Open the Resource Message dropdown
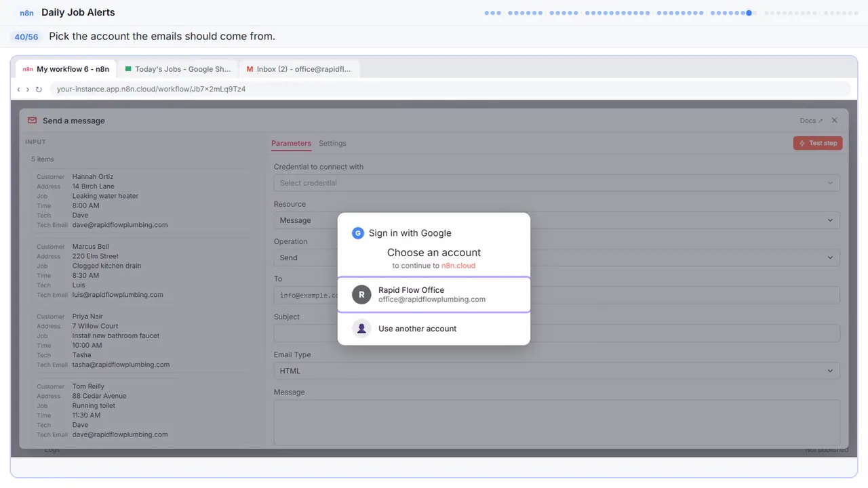The height and width of the screenshot is (488, 868). (x=557, y=220)
